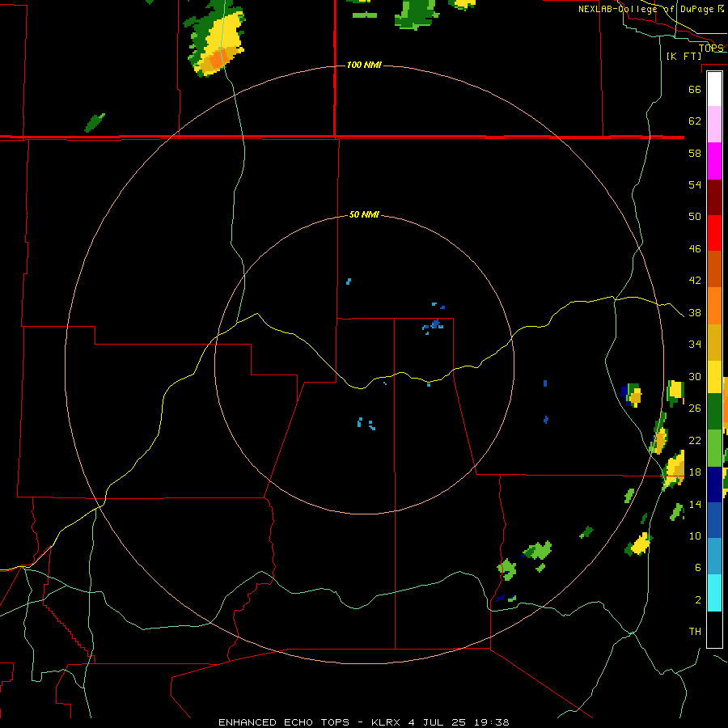Image resolution: width=728 pixels, height=728 pixels.
Task: Click the light blue legend swatch
Action: (714, 557)
